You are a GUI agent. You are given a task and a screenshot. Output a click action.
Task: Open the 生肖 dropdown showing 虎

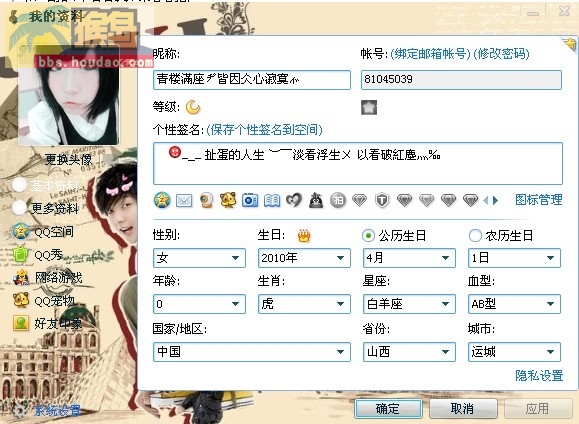304,304
